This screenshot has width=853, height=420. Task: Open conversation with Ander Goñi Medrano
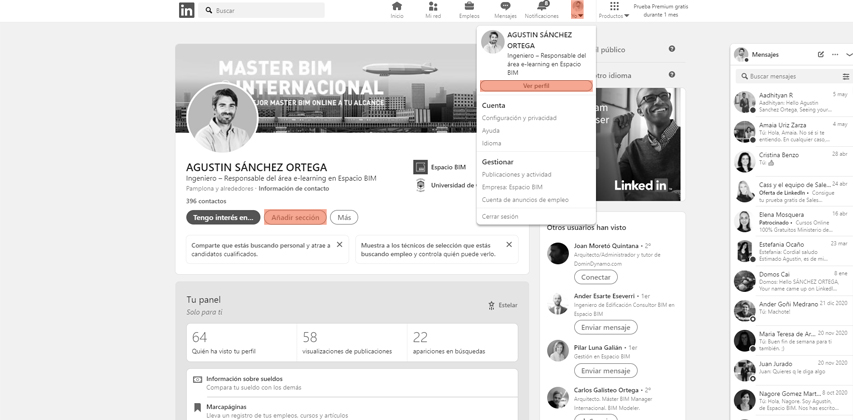click(792, 311)
